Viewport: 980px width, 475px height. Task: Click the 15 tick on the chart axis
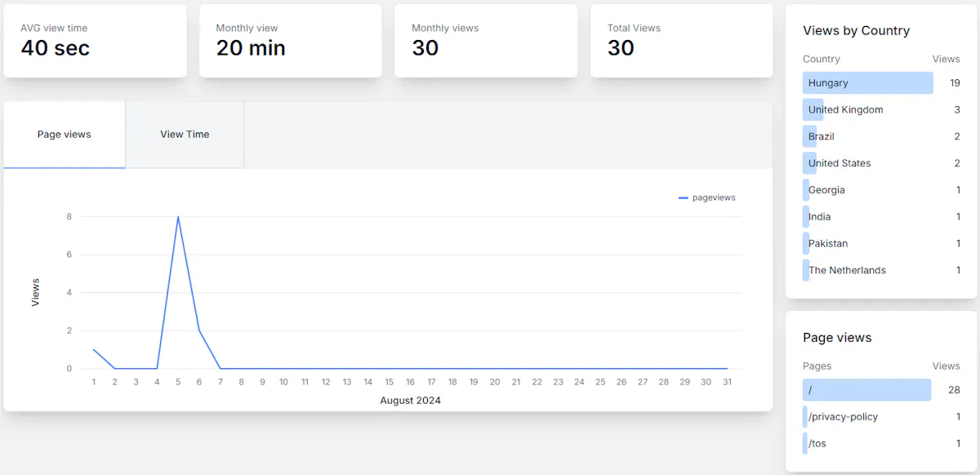(390, 382)
